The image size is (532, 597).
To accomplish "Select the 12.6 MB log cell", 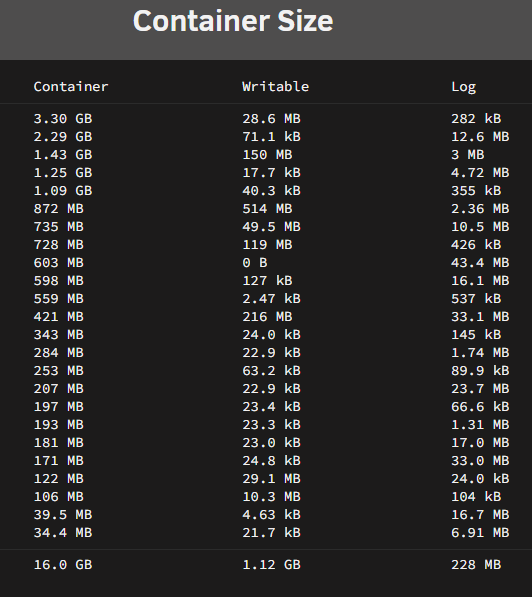I will (480, 137).
